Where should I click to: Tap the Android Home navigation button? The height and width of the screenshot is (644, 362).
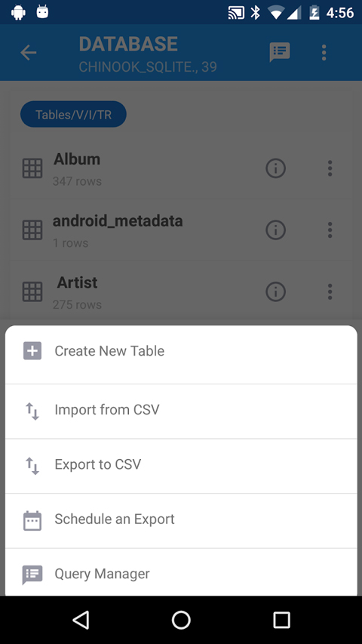(181, 620)
